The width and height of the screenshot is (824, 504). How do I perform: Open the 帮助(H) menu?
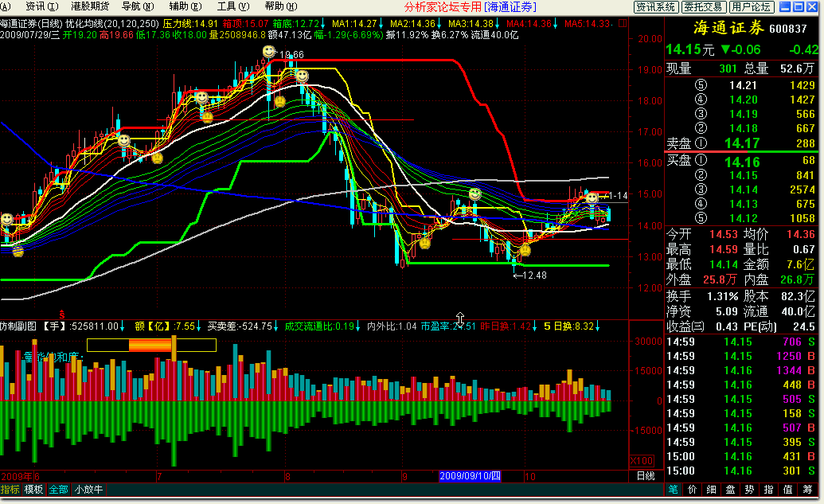point(280,6)
